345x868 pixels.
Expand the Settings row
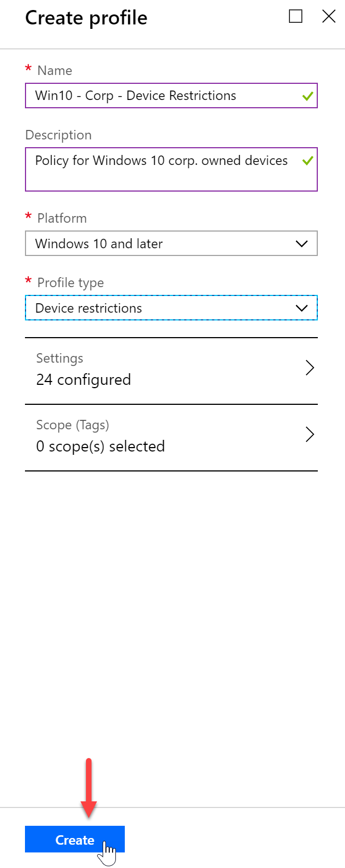coord(171,370)
